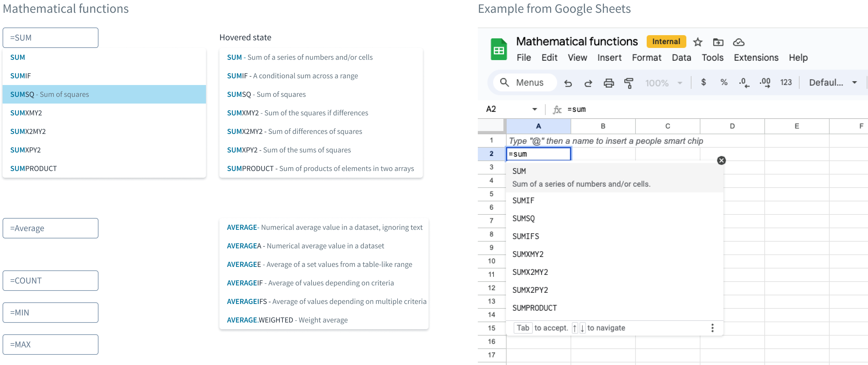
Task: Open the Default font dropdown
Action: [x=833, y=82]
